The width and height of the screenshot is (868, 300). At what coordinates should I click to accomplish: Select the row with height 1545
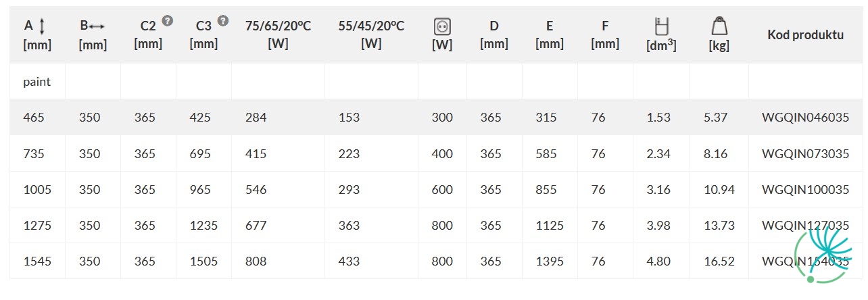click(434, 261)
